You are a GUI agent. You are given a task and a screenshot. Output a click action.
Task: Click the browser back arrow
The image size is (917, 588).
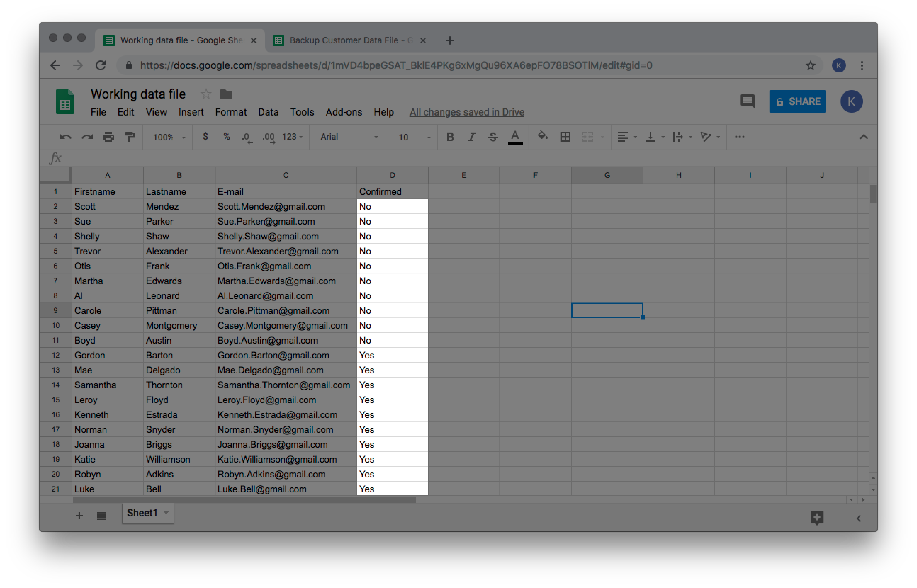click(55, 65)
